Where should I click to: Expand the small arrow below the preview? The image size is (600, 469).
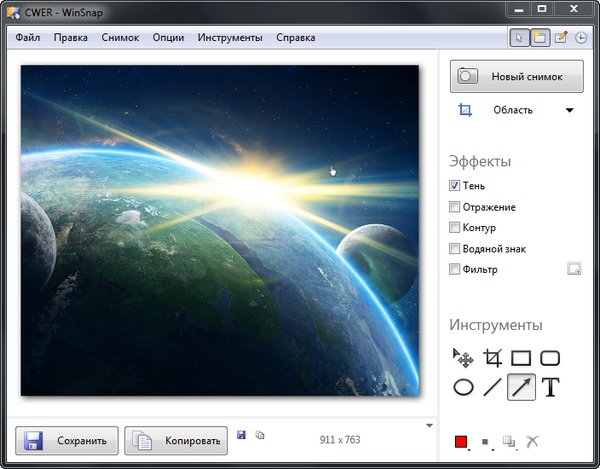coord(429,425)
